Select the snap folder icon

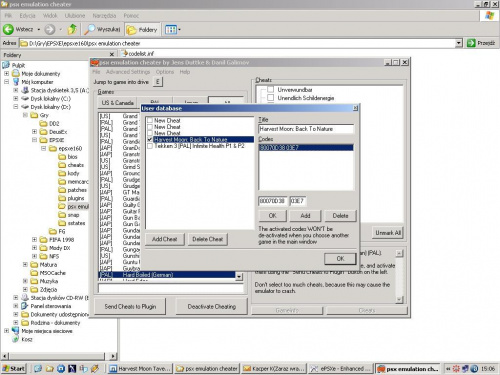click(x=62, y=215)
